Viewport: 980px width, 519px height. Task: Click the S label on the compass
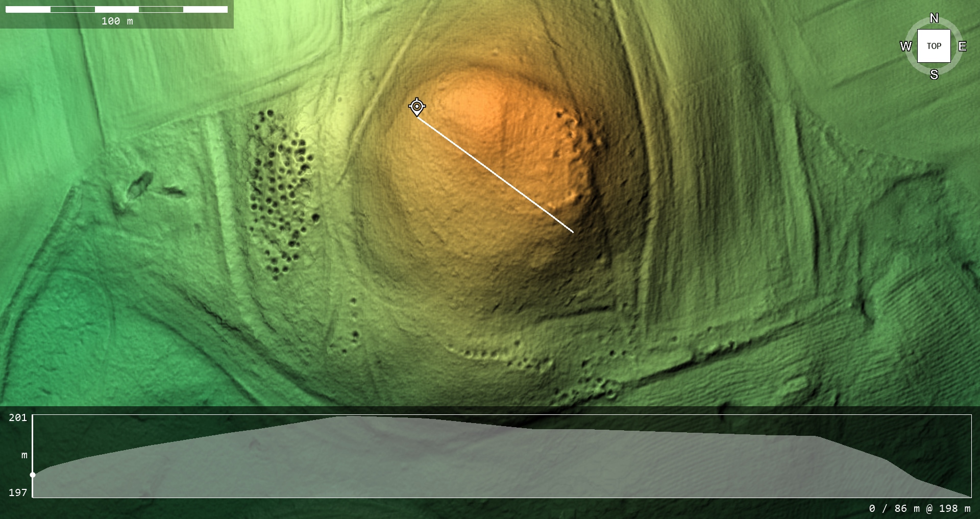click(934, 75)
